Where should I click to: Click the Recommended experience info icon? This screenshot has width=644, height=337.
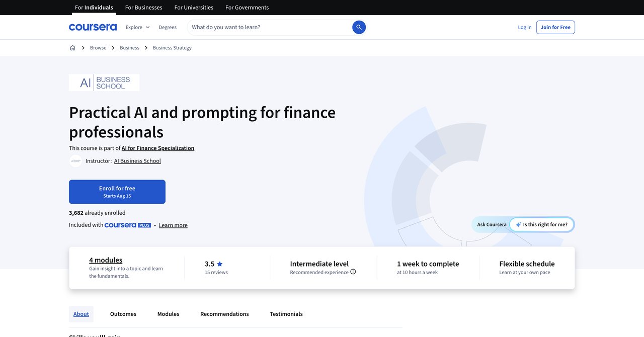[x=353, y=272]
